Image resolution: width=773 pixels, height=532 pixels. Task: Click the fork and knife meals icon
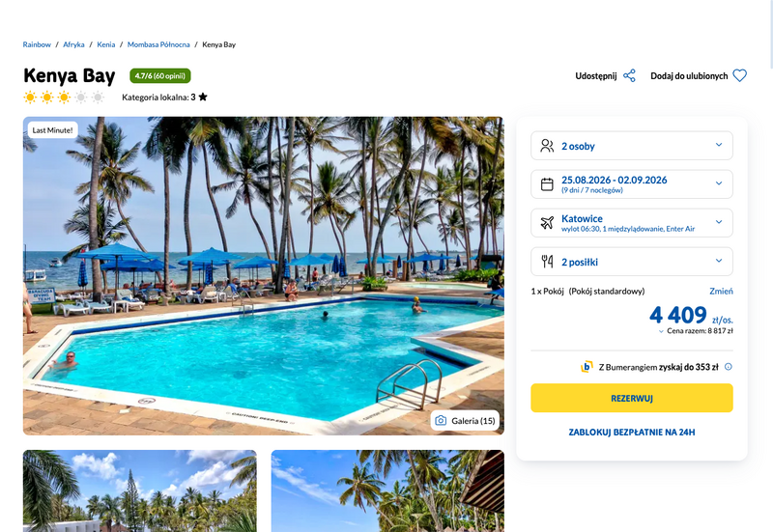click(x=547, y=261)
